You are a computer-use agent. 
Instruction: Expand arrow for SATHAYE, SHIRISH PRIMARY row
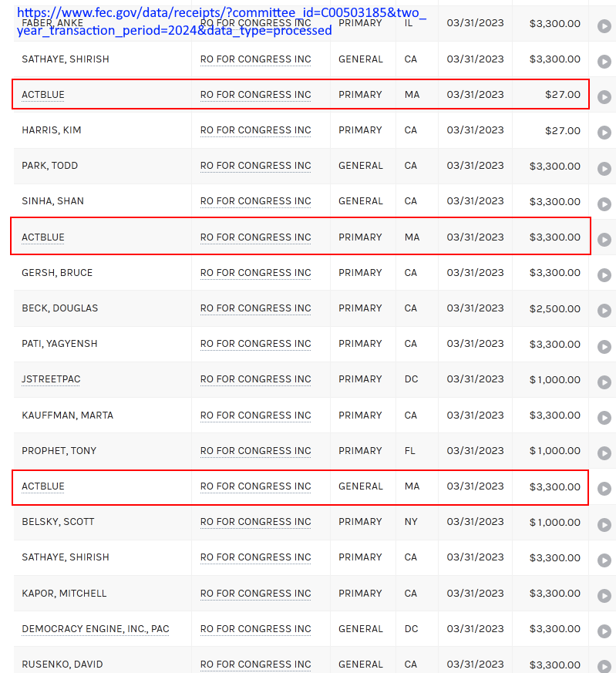pos(604,560)
